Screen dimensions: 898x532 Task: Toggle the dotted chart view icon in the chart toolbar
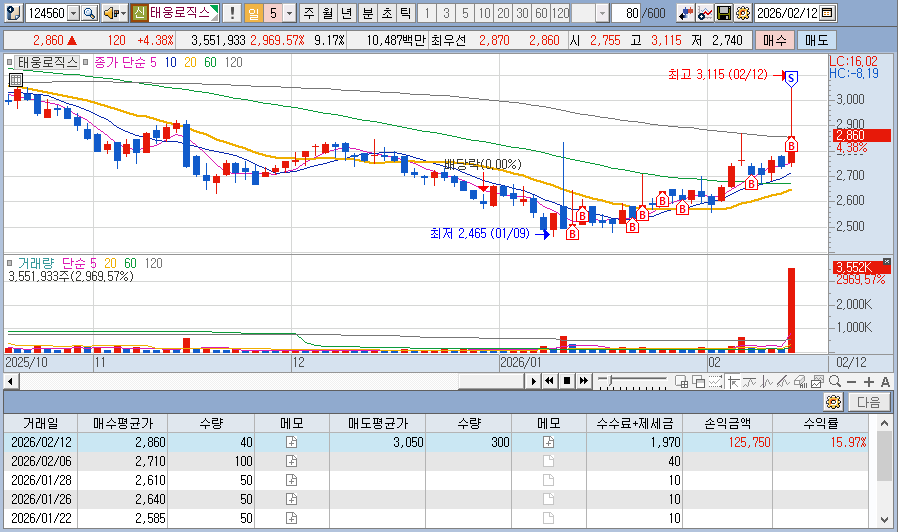tap(715, 381)
